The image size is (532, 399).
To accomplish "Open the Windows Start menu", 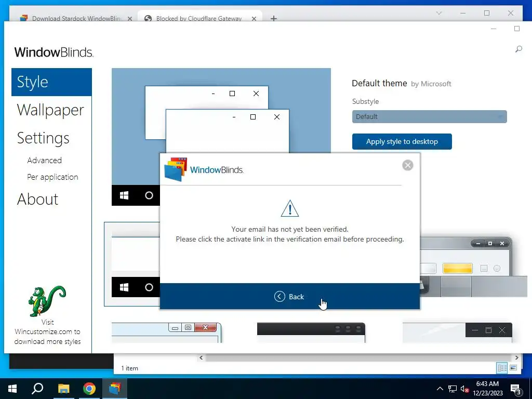I will (12, 389).
